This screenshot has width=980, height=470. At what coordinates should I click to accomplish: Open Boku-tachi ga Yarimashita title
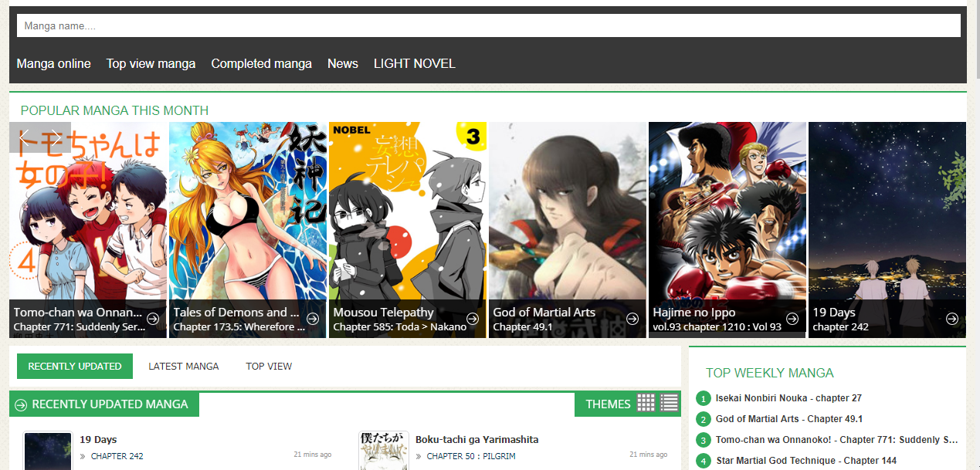(x=476, y=440)
